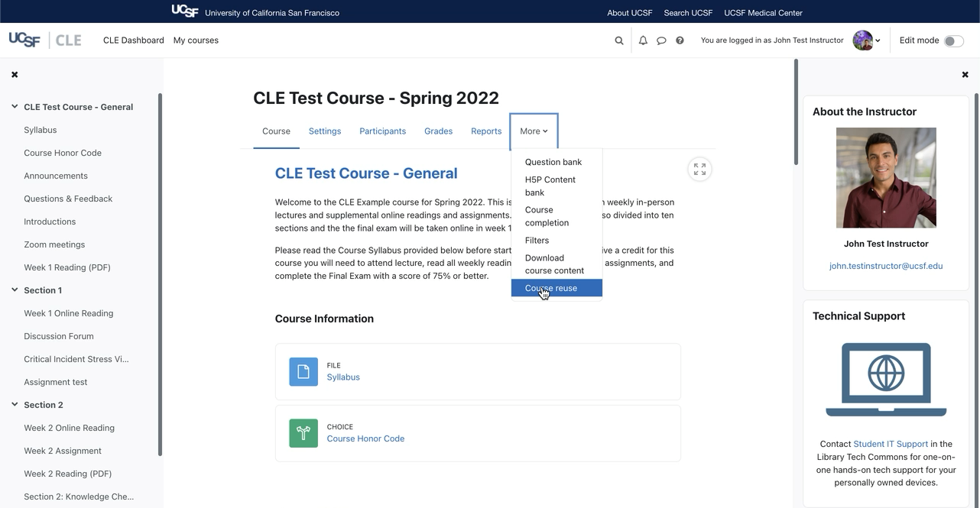Close the left course index drawer

point(15,74)
